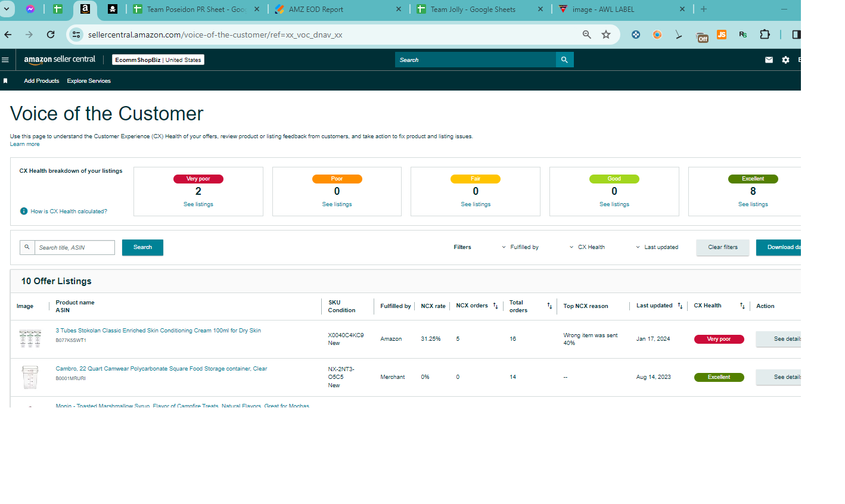Switch to Team Jolly Google Sheets tab

click(480, 10)
